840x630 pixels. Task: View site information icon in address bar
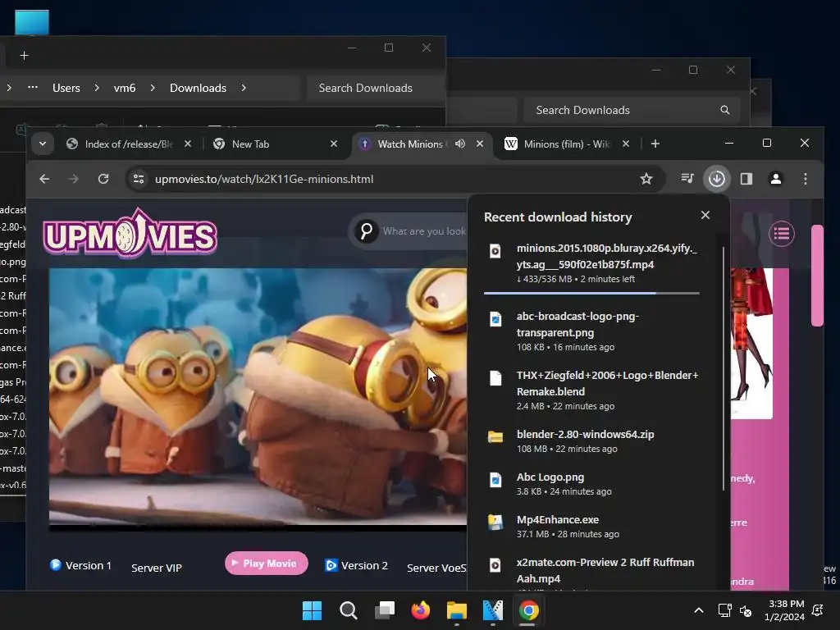coord(139,179)
